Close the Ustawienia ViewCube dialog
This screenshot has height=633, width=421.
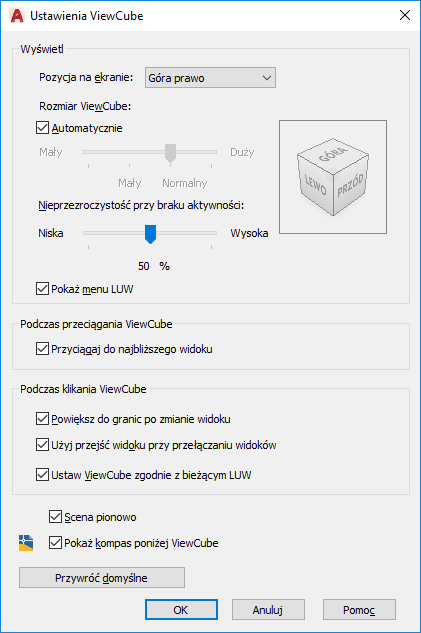pyautogui.click(x=405, y=15)
